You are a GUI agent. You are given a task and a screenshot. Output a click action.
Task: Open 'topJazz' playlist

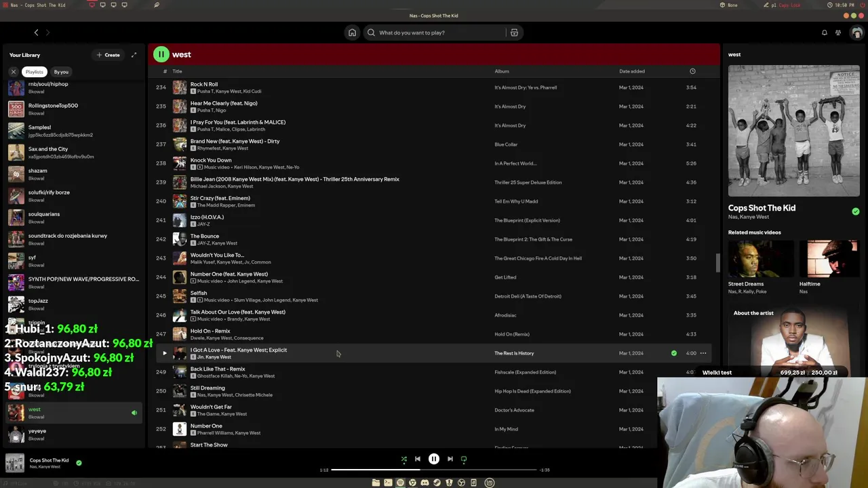(73, 304)
